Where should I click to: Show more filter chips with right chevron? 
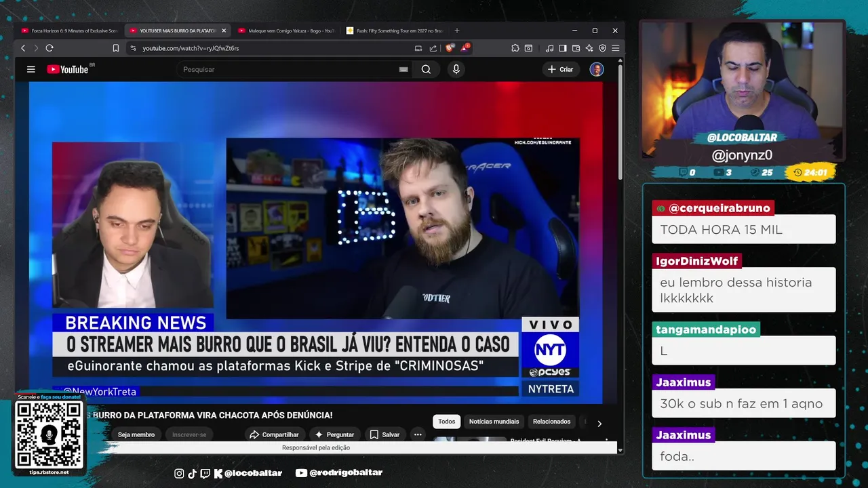point(599,424)
